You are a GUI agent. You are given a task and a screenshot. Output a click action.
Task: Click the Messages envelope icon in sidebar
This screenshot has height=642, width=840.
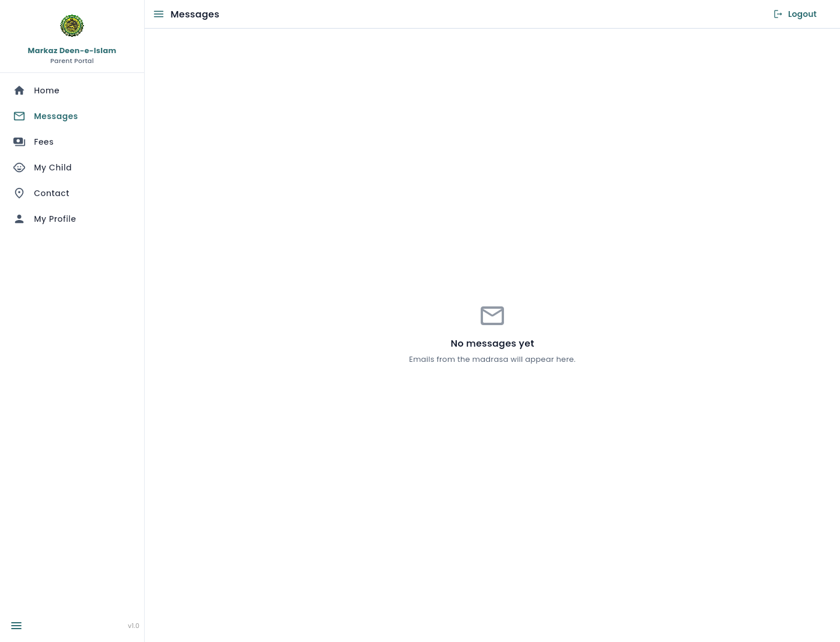point(19,116)
